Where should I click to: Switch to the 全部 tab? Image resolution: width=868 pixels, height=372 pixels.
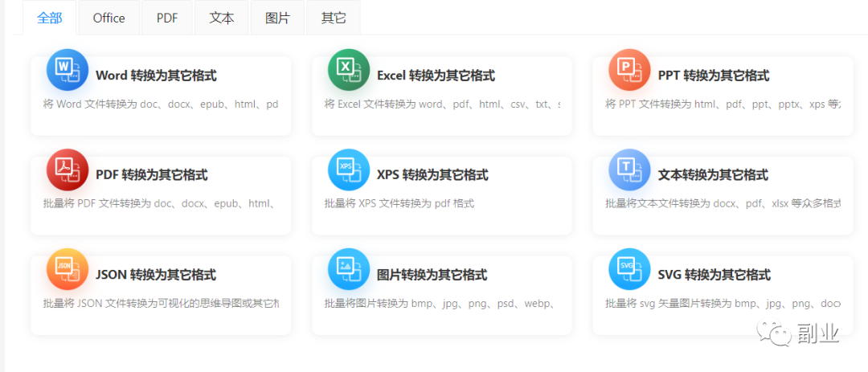[50, 18]
